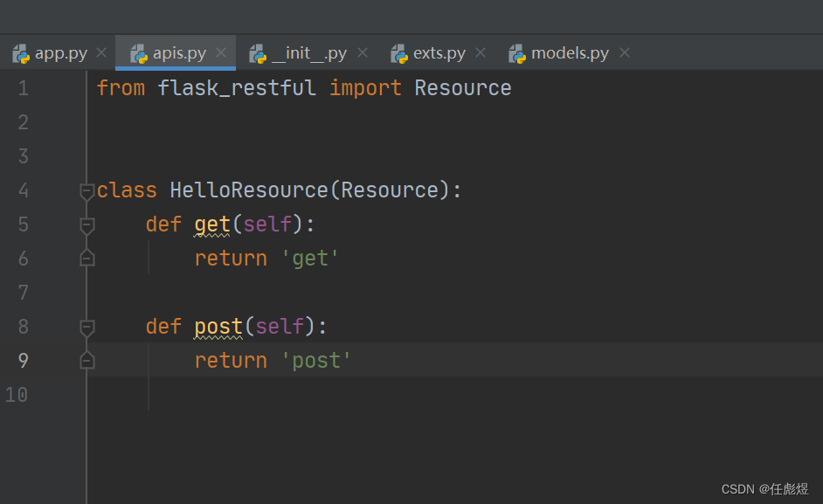823x504 pixels.
Task: Click the class keyword on line 4
Action: (x=127, y=190)
